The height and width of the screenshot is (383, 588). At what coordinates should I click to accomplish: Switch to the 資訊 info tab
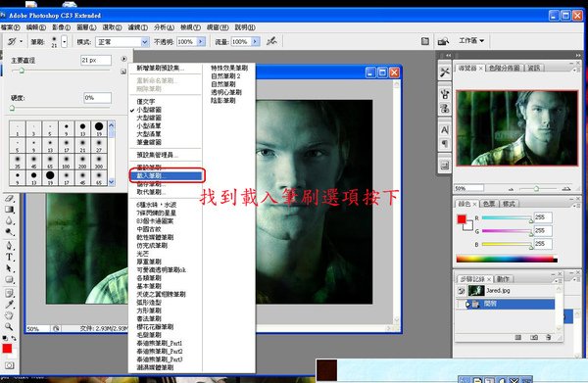(x=534, y=68)
